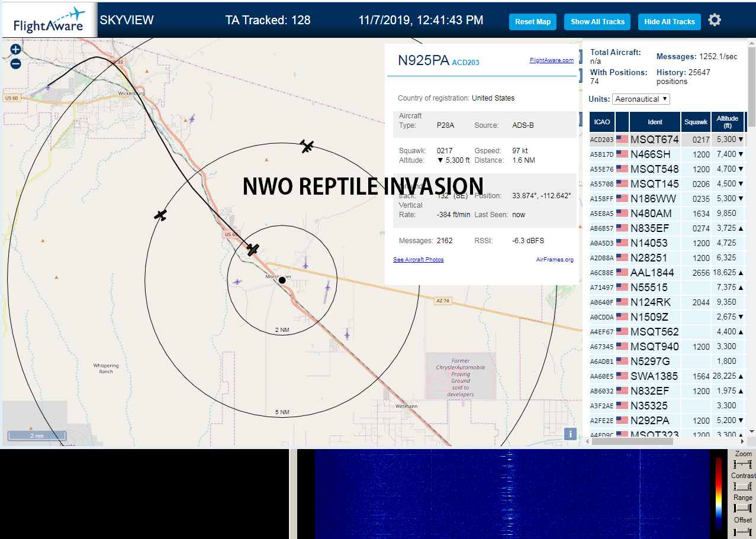Select the N28251 aircraft row
The image size is (756, 539).
point(667,258)
